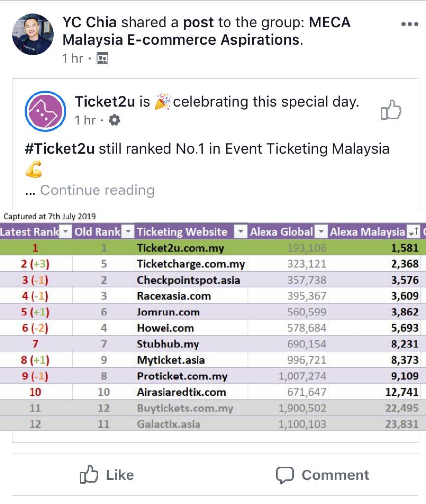The image size is (426, 504).
Task: Tap the Comment speech bubble icon
Action: [285, 475]
